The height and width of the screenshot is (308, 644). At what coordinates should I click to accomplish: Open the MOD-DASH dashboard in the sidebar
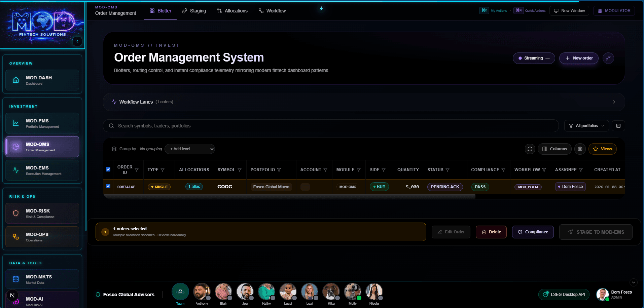click(42, 80)
